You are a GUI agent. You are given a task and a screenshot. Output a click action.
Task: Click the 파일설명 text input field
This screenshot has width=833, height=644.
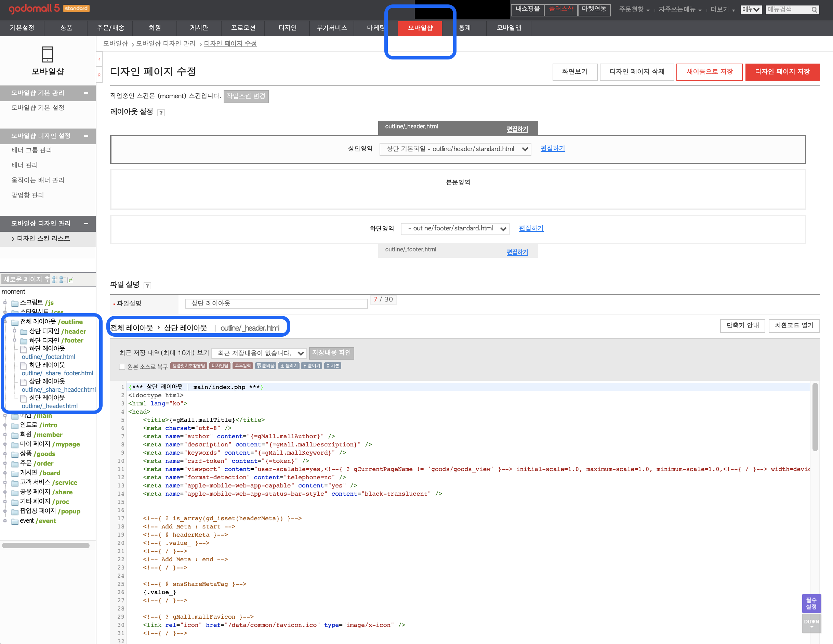click(276, 304)
